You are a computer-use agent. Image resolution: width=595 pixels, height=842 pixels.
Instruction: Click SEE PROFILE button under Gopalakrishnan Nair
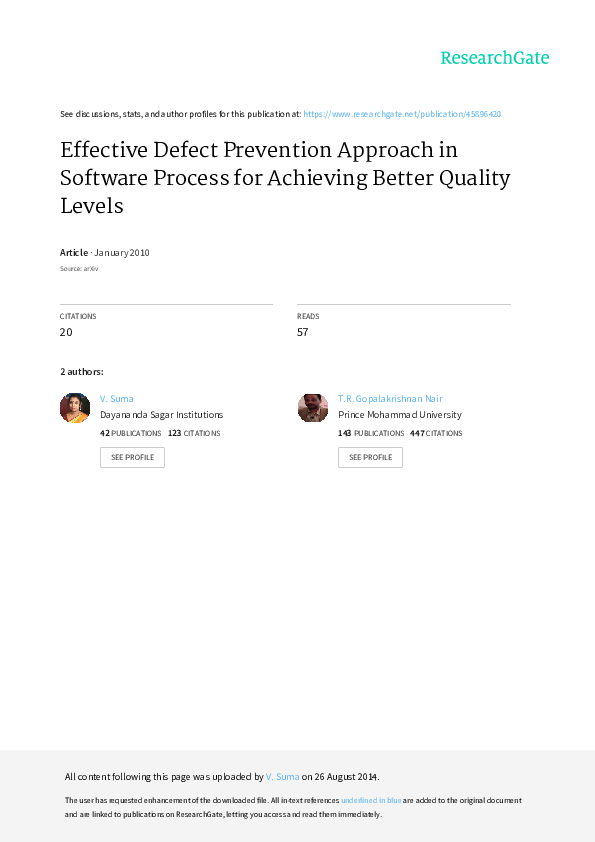click(371, 458)
